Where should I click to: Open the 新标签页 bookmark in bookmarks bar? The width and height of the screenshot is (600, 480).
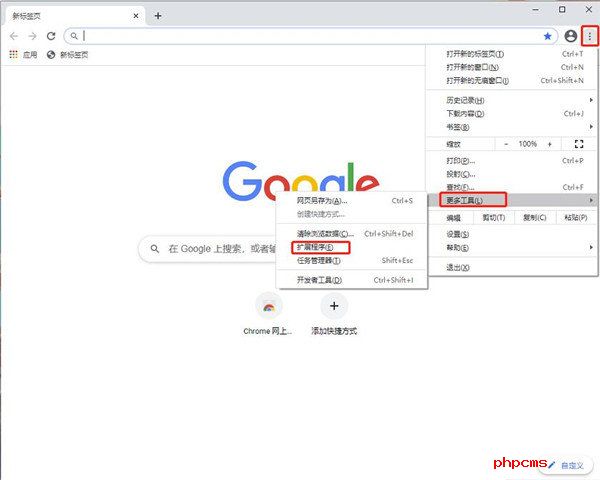68,55
